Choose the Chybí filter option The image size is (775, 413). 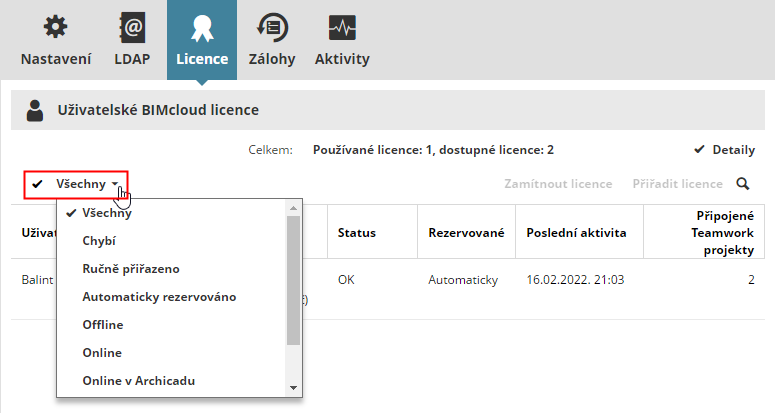point(100,241)
